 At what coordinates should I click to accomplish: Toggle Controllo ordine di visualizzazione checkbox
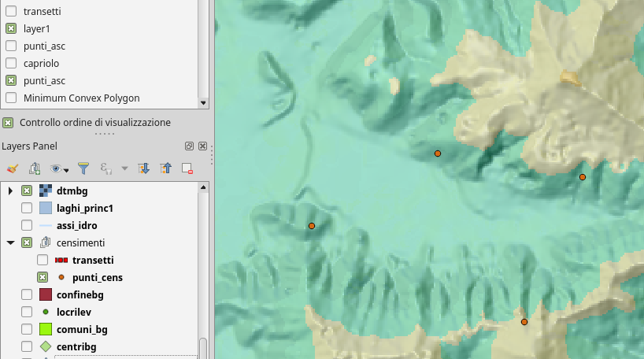[x=8, y=122]
